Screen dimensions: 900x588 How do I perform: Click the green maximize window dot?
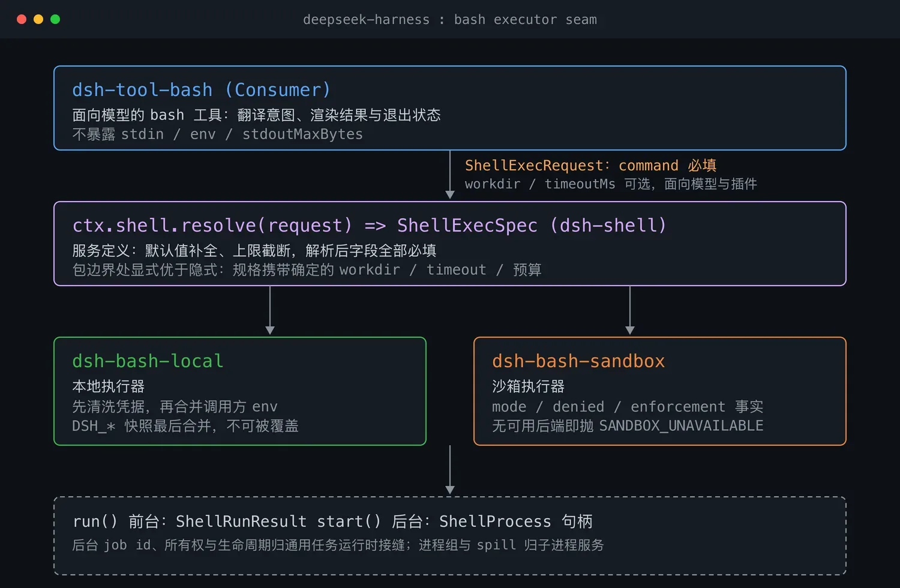[x=55, y=19]
